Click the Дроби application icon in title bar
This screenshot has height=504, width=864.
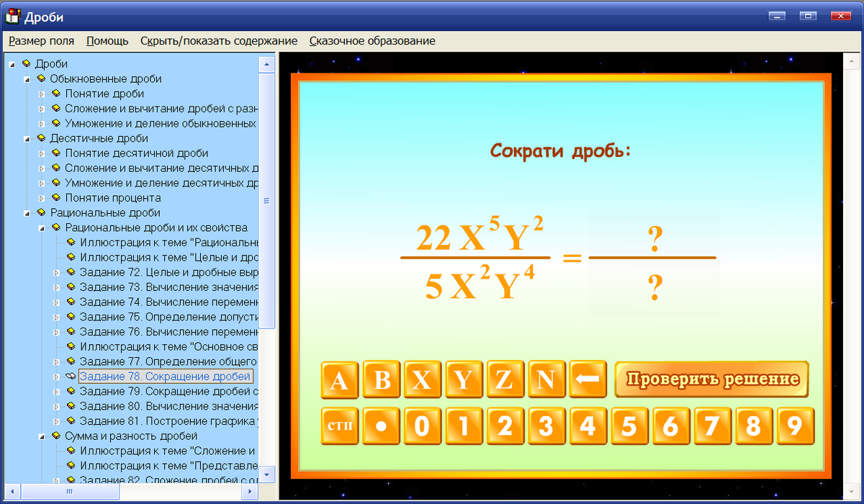[x=13, y=16]
